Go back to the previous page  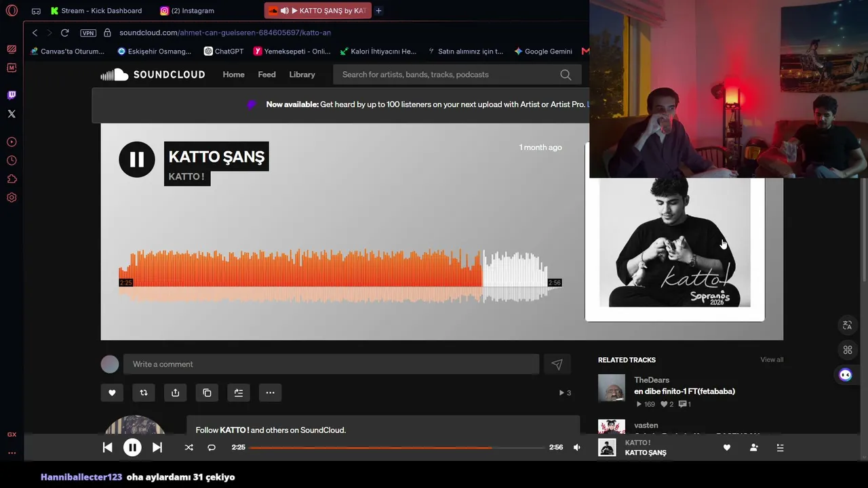tap(35, 33)
